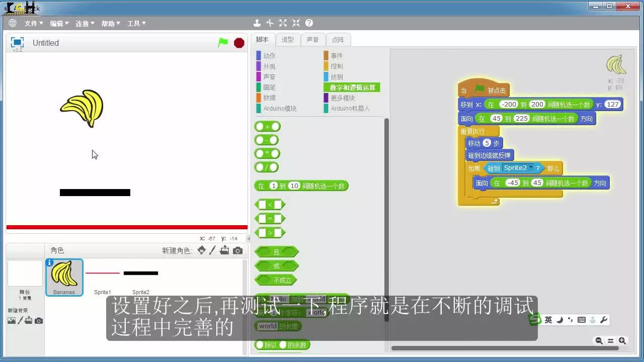
Task: Click the 且 logic block
Action: tap(277, 252)
